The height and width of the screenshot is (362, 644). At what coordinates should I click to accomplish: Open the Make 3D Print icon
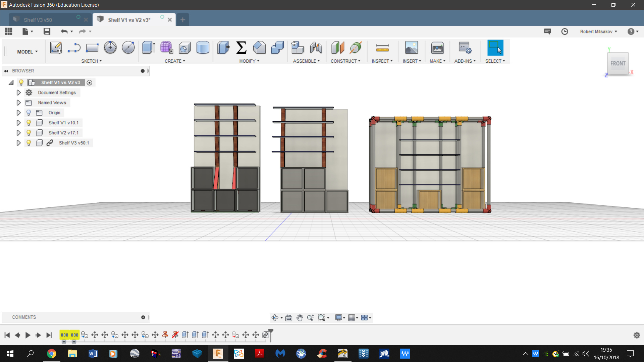[x=437, y=48]
